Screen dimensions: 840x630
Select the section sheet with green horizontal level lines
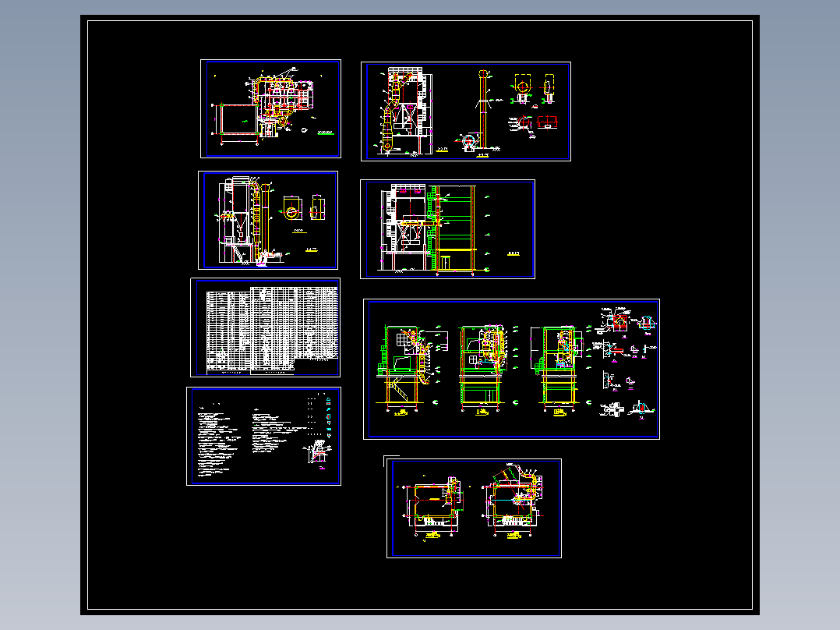(x=447, y=229)
